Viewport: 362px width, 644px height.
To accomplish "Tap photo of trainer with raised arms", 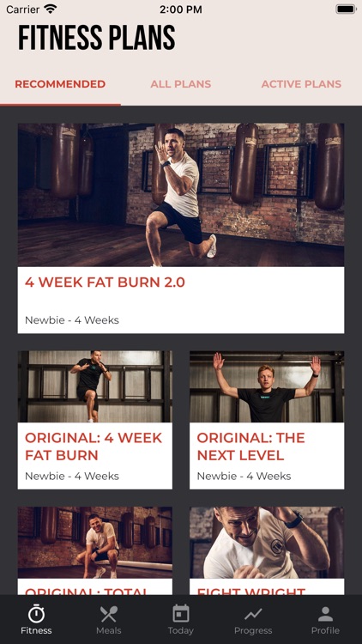I will 267,386.
